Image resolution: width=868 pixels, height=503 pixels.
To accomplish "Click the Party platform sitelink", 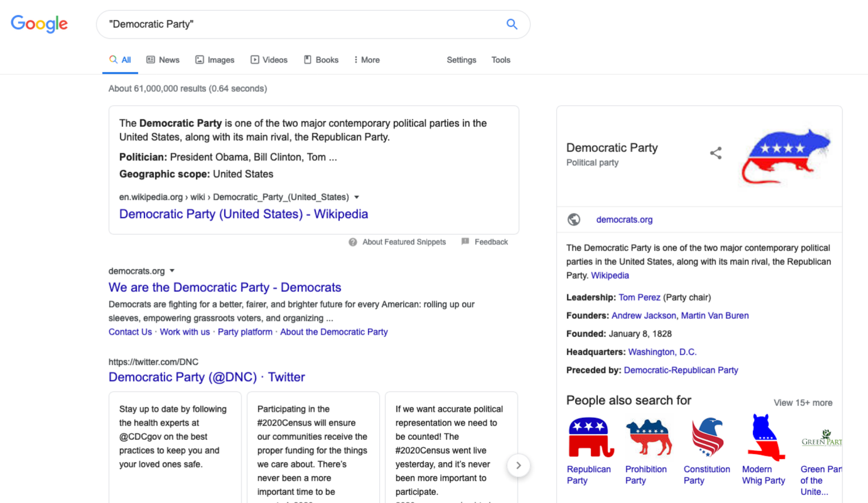I will click(x=245, y=332).
